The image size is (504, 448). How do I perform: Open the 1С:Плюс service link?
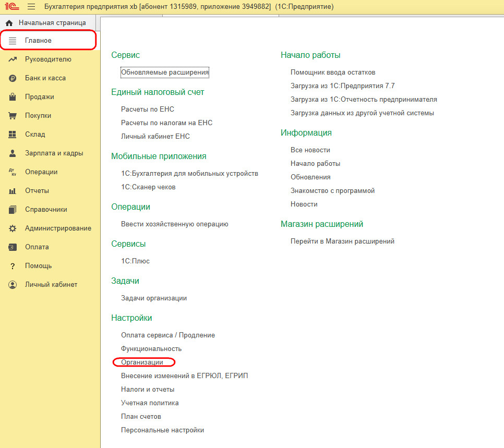135,261
